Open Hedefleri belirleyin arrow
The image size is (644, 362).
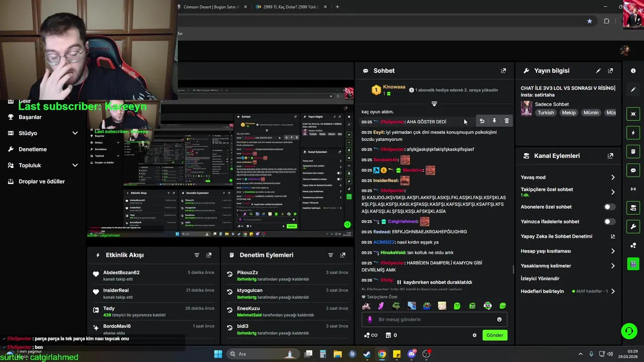click(x=613, y=292)
